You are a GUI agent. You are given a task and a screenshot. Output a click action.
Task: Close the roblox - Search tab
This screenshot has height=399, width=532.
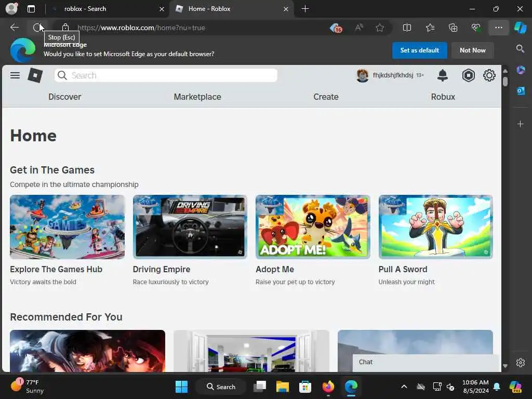(x=162, y=9)
